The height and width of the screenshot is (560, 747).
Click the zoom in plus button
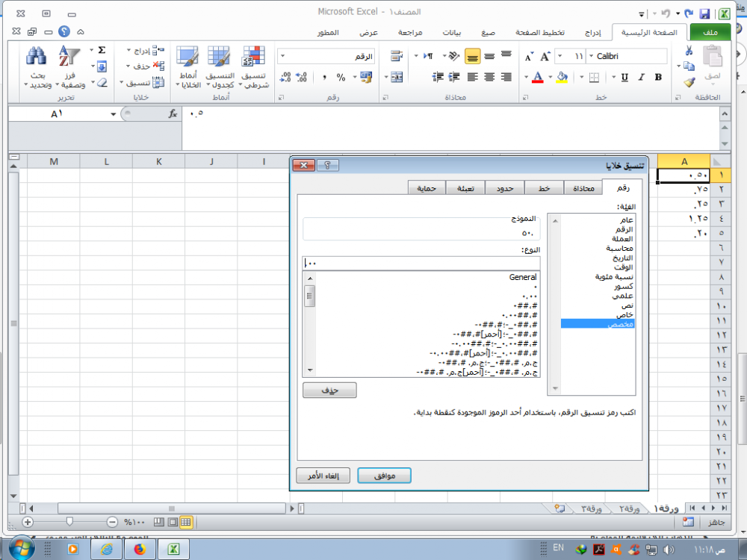point(28,523)
